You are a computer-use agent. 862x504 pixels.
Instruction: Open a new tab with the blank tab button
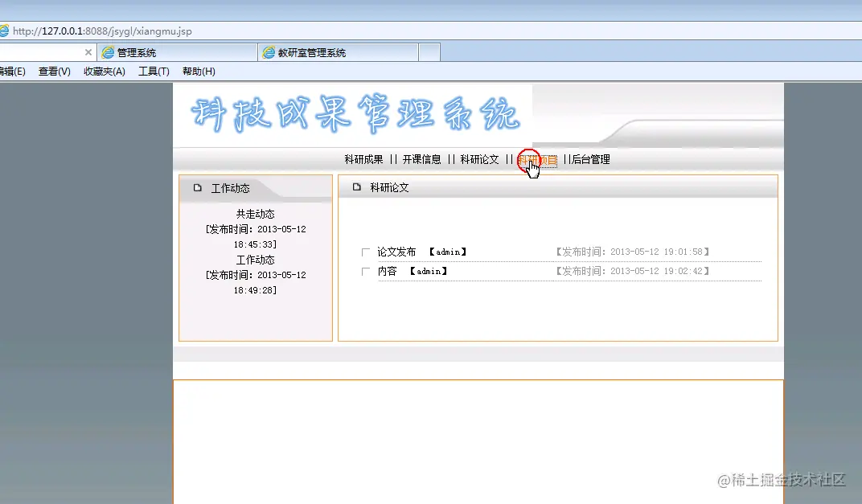[x=429, y=51]
